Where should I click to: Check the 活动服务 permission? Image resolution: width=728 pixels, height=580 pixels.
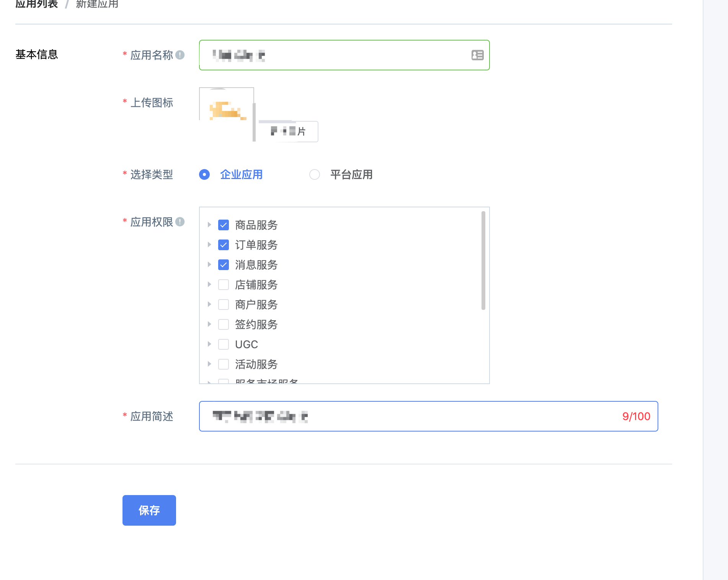(x=223, y=364)
